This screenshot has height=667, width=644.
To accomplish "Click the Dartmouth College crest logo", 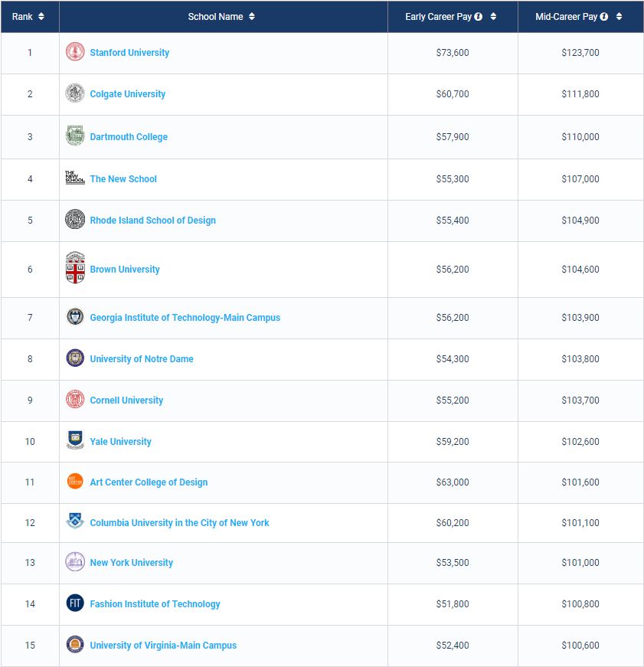I will pyautogui.click(x=75, y=136).
